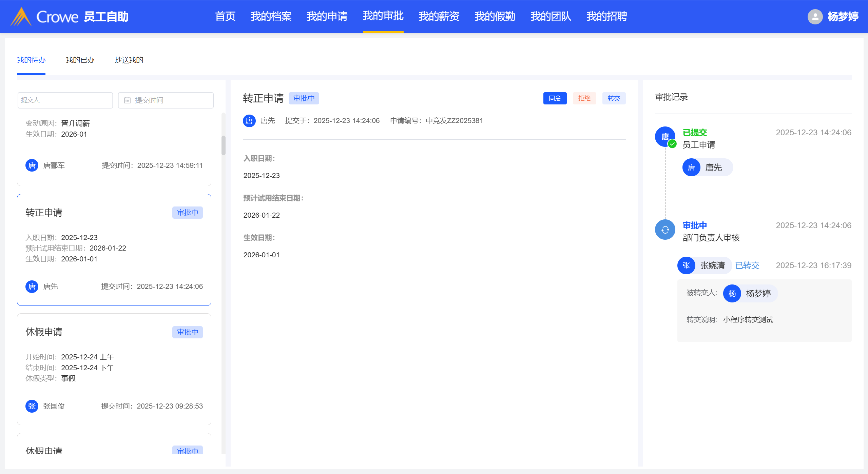This screenshot has height=474, width=868.
Task: Reject the request with 拒绝 button
Action: (584, 98)
